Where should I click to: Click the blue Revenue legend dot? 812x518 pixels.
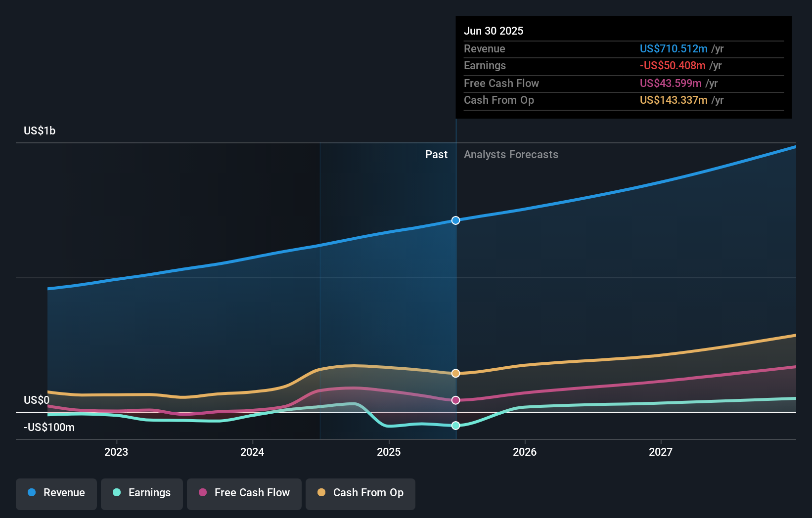point(32,493)
